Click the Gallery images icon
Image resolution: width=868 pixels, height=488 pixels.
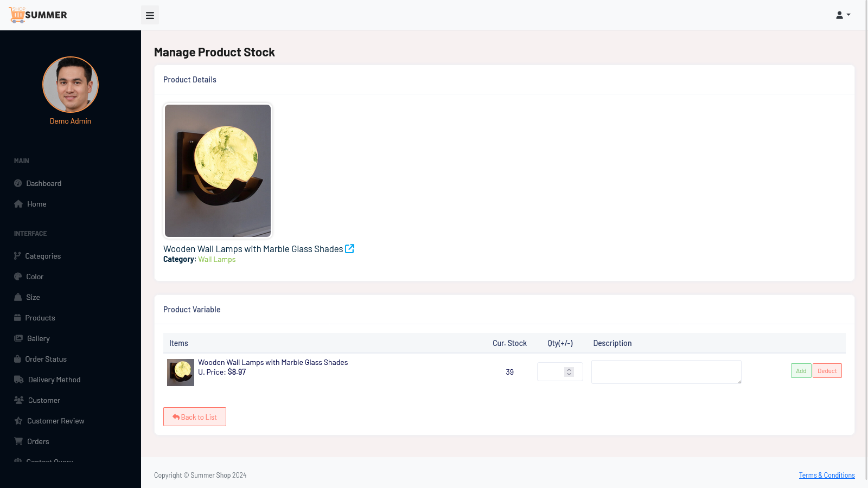click(18, 338)
